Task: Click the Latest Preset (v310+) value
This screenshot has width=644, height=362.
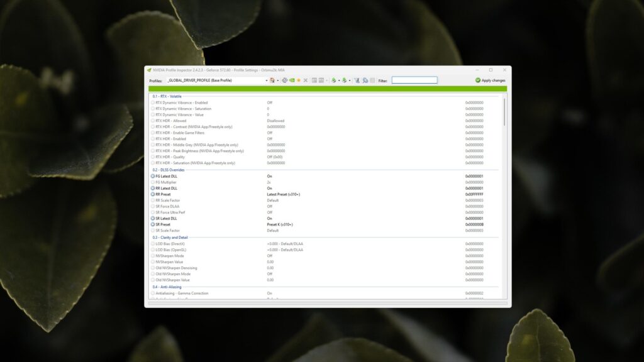Action: pyautogui.click(x=284, y=194)
